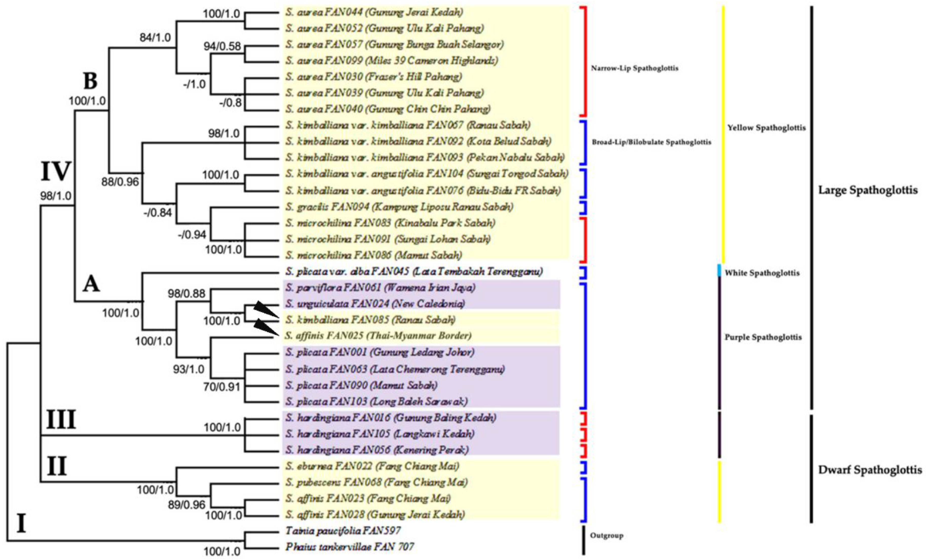Click the clade III roman numeral
The height and width of the screenshot is (560, 926).
[x=61, y=419]
